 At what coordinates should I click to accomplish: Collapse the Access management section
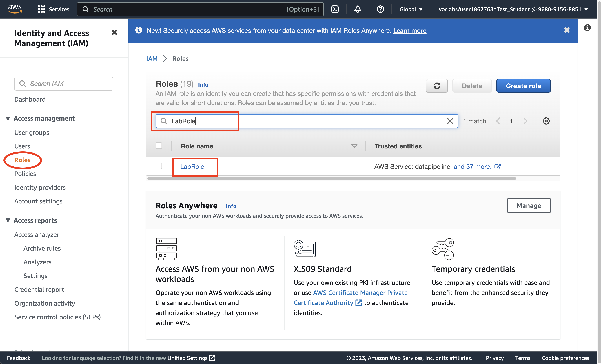[x=8, y=118]
